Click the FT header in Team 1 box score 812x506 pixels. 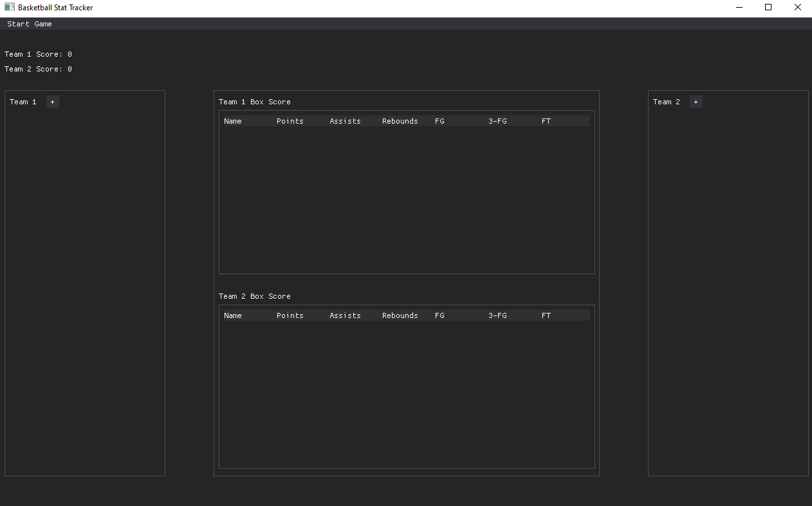[546, 120]
